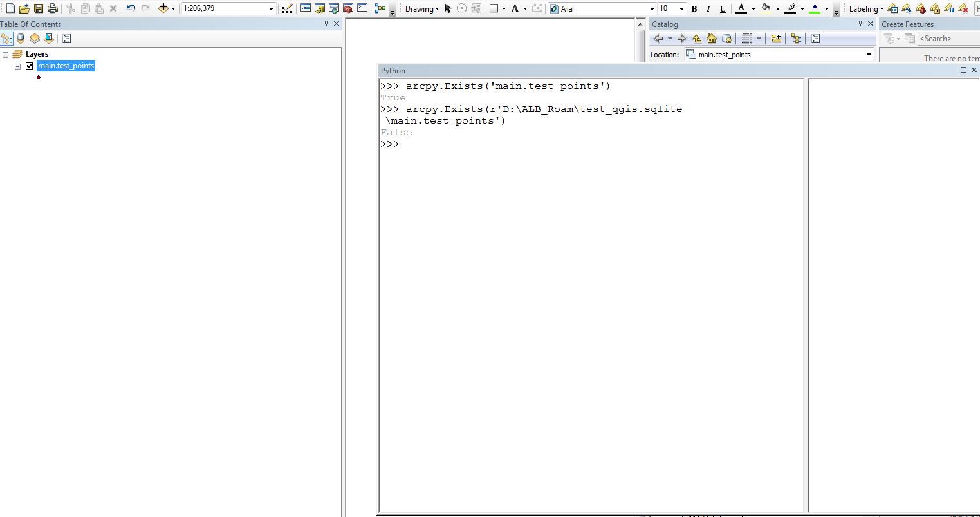
Task: Go Up One Level in the Catalog panel
Action: [x=697, y=39]
